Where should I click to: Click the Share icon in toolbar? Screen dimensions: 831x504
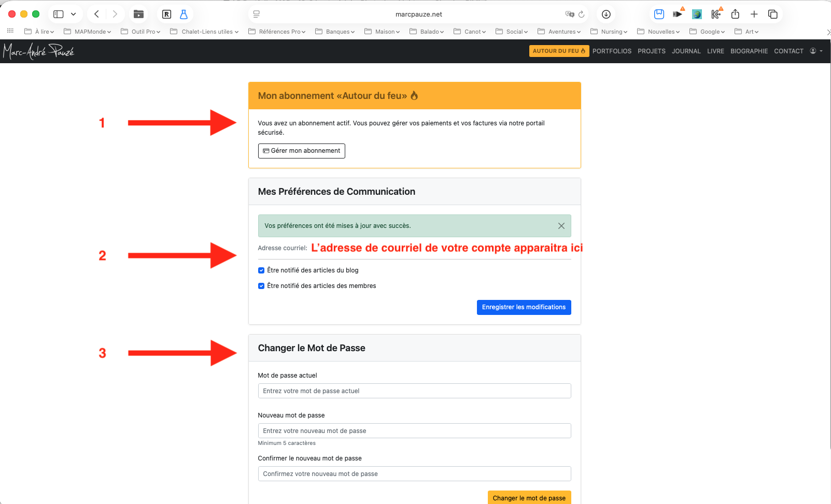(735, 14)
